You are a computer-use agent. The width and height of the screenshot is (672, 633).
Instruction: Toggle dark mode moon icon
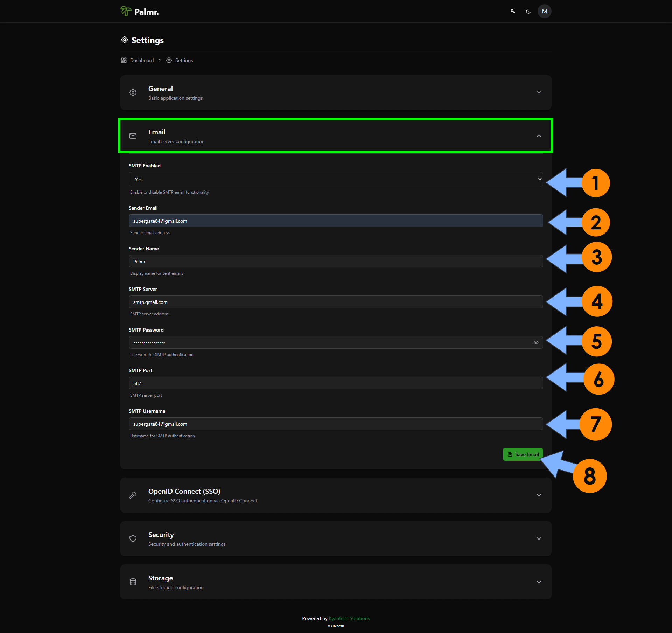coord(528,11)
